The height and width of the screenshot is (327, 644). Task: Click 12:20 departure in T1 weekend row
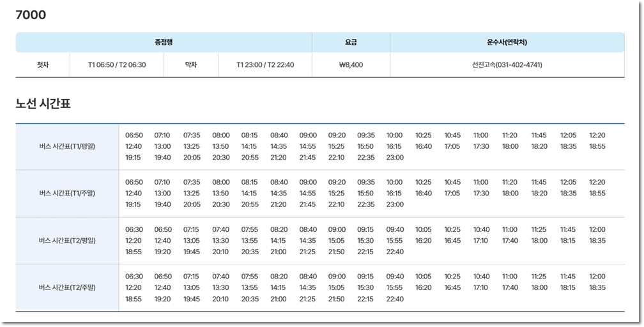(597, 182)
